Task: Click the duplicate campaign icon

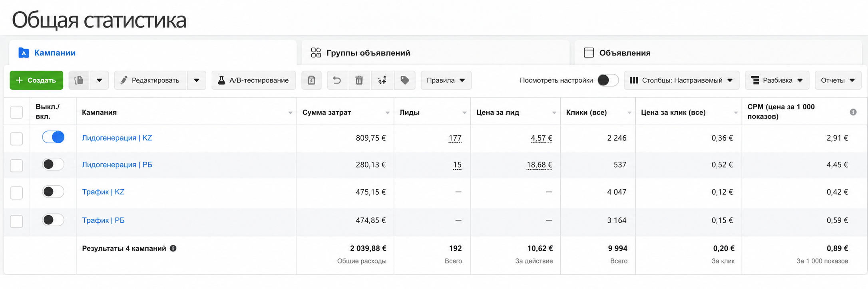Action: click(79, 80)
